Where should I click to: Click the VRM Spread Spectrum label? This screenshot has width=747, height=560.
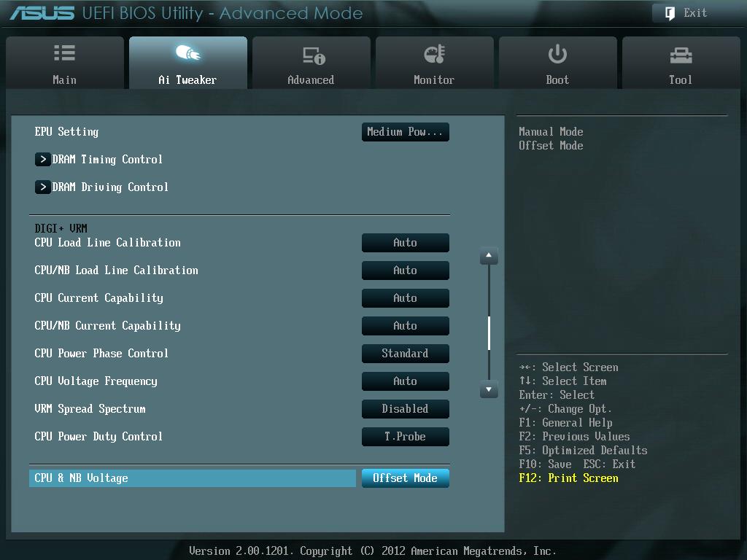coord(90,409)
